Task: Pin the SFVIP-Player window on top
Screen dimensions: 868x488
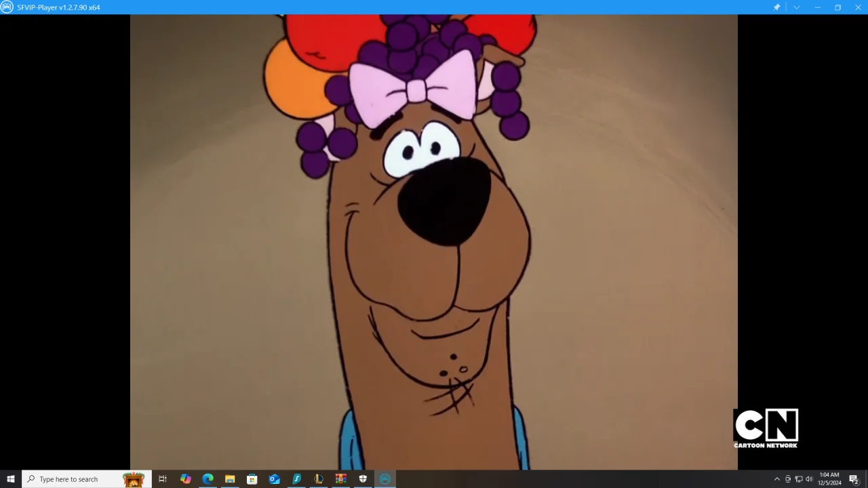Action: (x=776, y=7)
